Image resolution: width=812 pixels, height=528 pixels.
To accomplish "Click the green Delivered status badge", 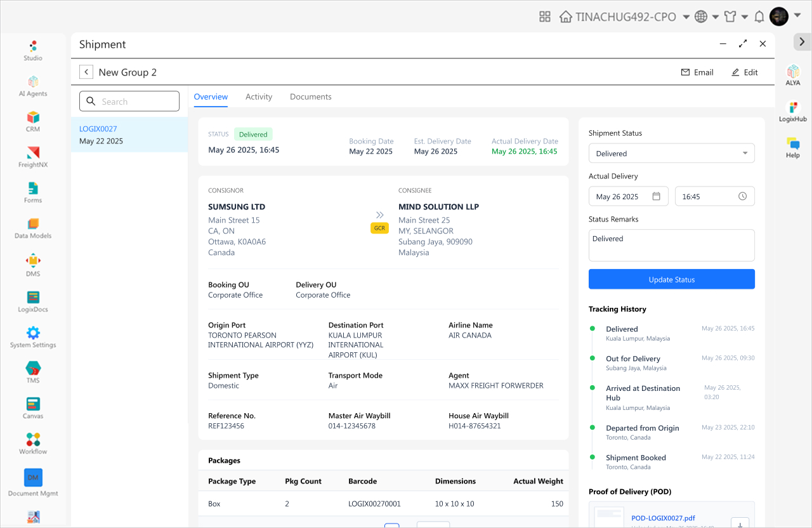I will coord(253,135).
